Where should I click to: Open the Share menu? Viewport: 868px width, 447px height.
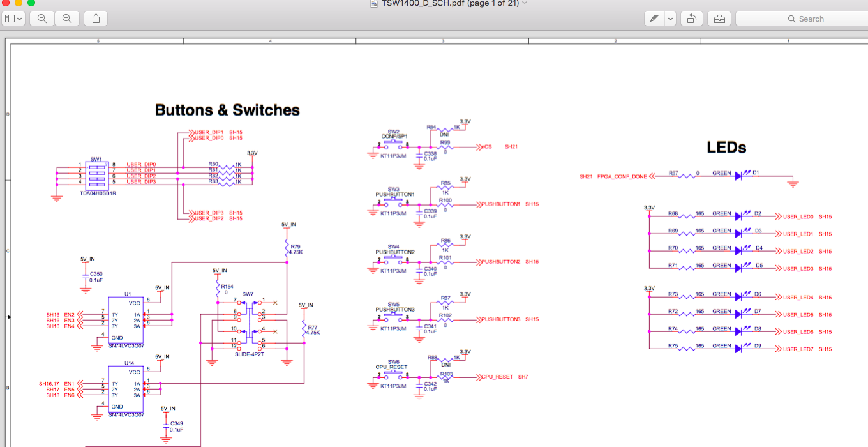[x=96, y=19]
